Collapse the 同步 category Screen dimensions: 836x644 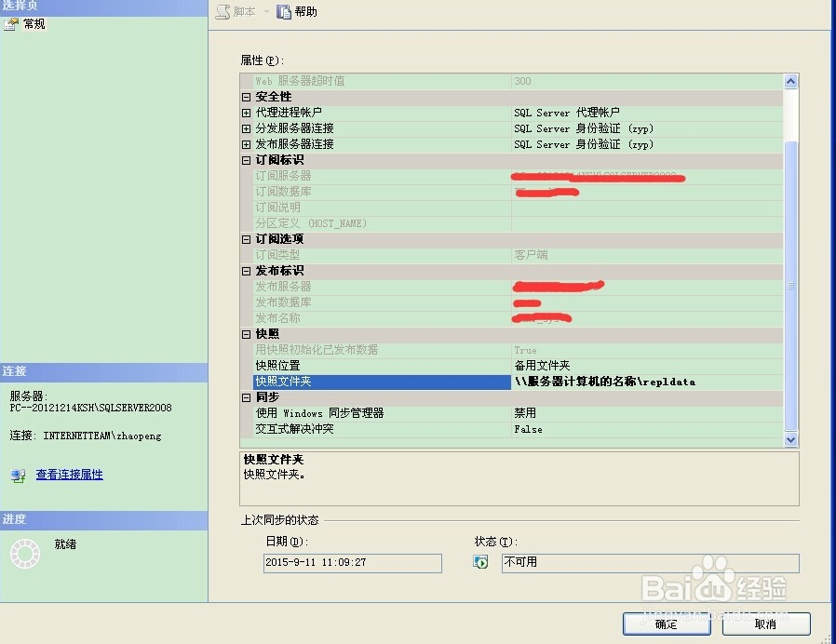coord(246,397)
